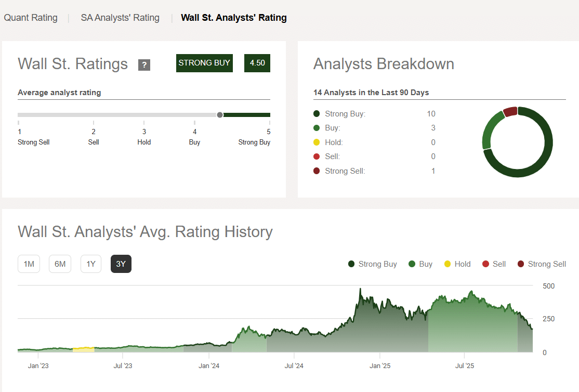This screenshot has height=392, width=579.
Task: Click the question mark help icon
Action: coord(144,65)
